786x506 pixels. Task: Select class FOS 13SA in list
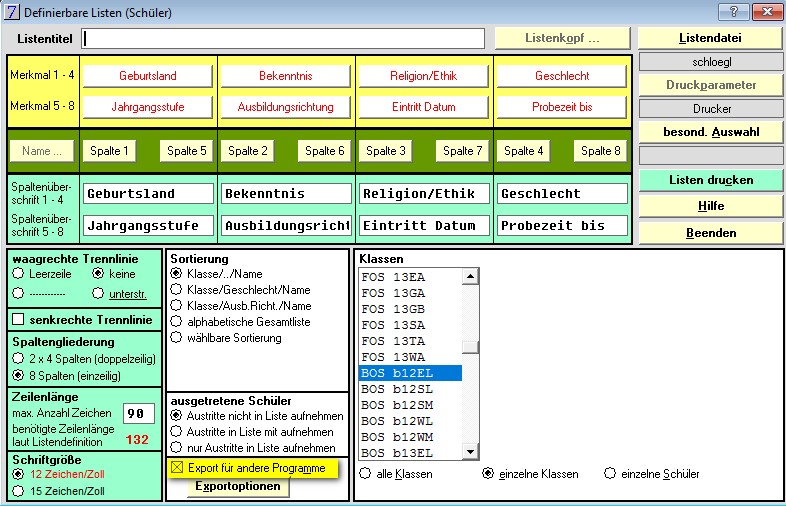(x=411, y=325)
